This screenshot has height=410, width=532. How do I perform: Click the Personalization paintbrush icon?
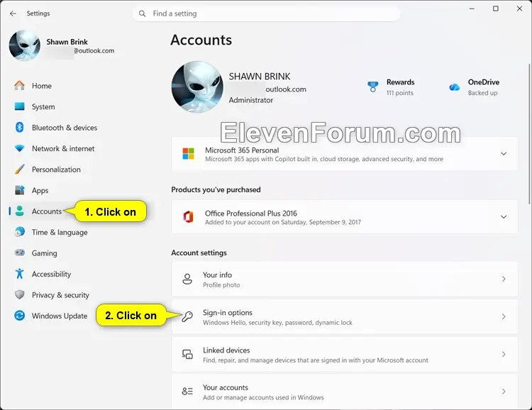(x=20, y=169)
